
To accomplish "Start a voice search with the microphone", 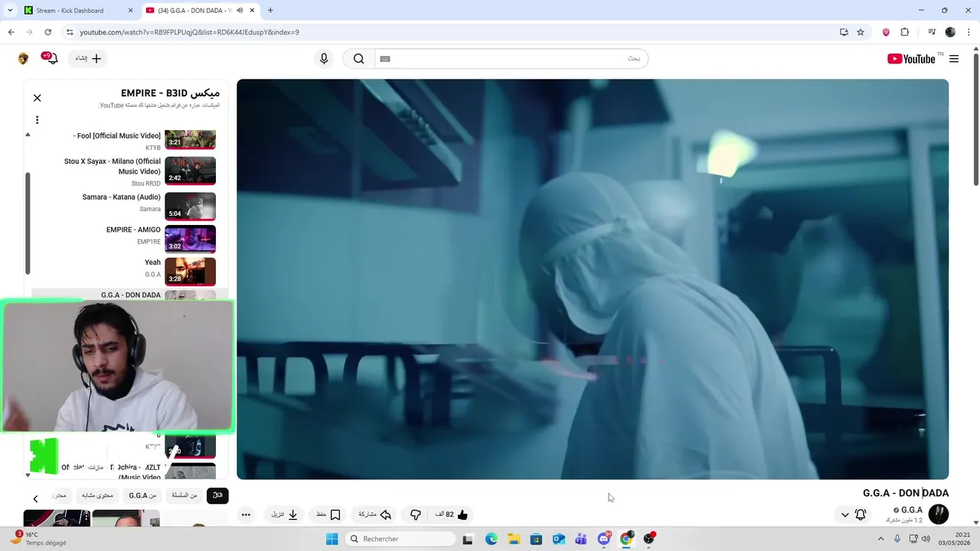I will (x=324, y=59).
